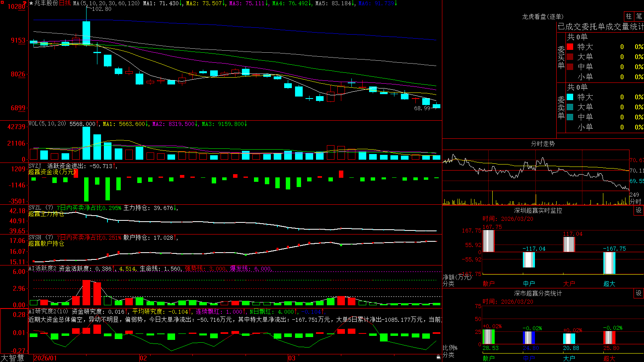
Task: Switch order view to 柱 mode
Action: click(629, 16)
